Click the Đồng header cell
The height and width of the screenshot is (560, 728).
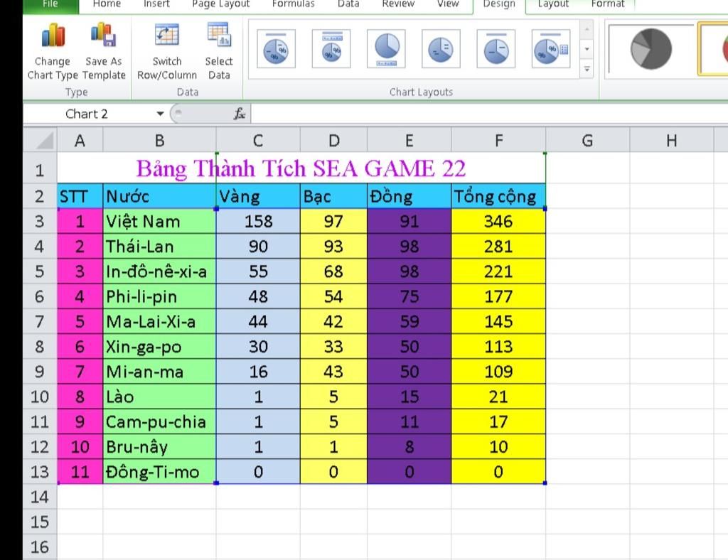[x=409, y=196]
